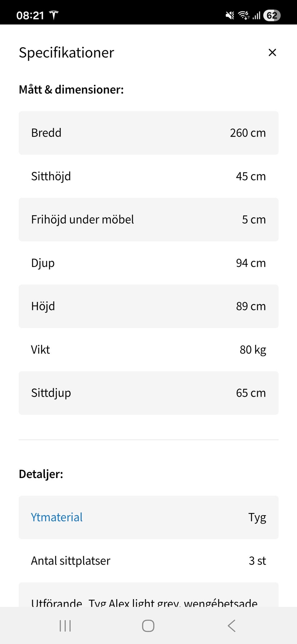Select the Vikt 80 kg row
297x644 pixels.
point(148,350)
